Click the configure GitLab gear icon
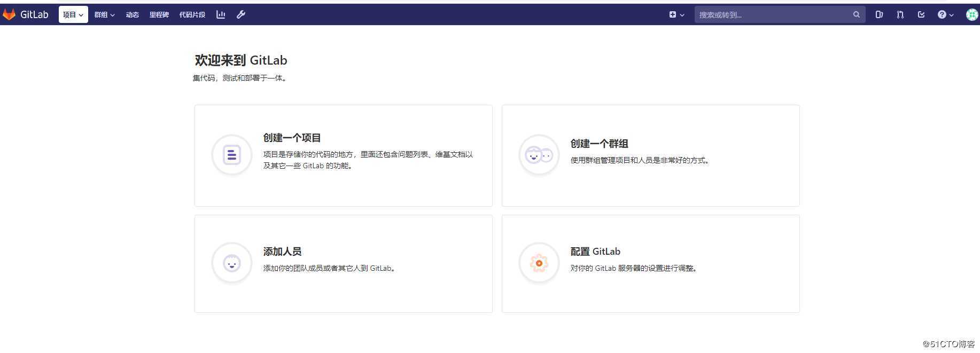This screenshot has height=353, width=980. [539, 263]
